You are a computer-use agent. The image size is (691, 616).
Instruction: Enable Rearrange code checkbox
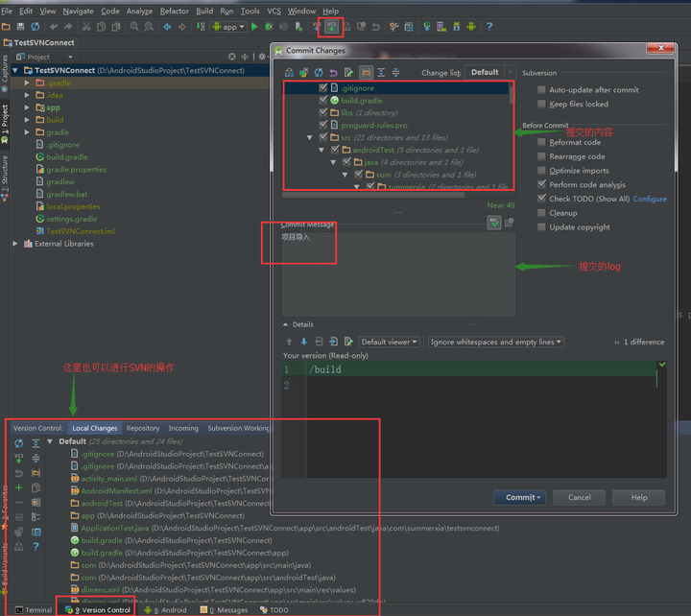coord(541,156)
